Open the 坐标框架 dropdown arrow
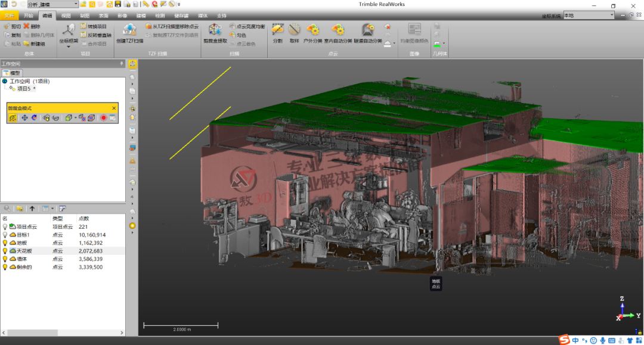This screenshot has width=644, height=345. point(68,47)
